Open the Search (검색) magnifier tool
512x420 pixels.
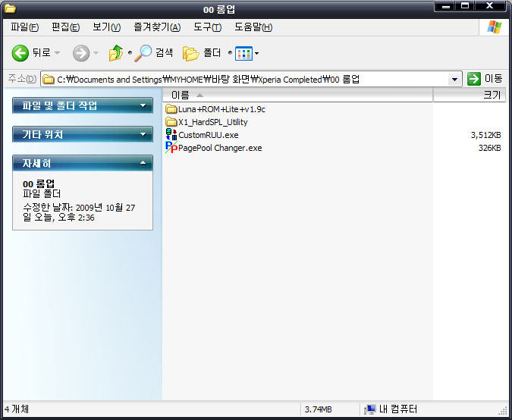pyautogui.click(x=143, y=53)
